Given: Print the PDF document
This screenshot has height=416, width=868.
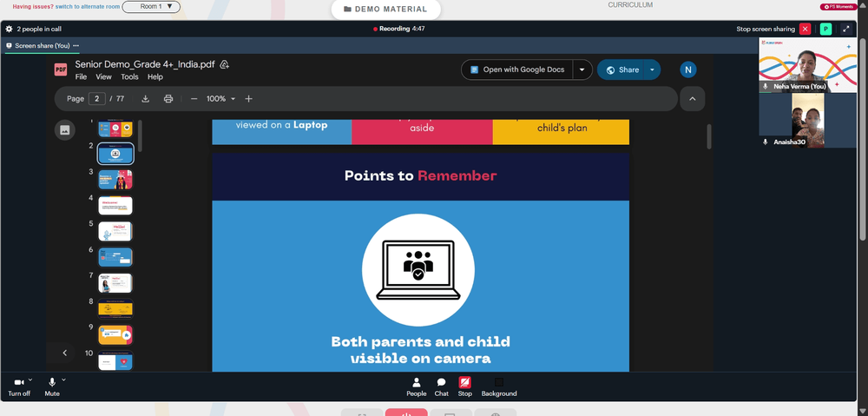Looking at the screenshot, I should point(168,99).
